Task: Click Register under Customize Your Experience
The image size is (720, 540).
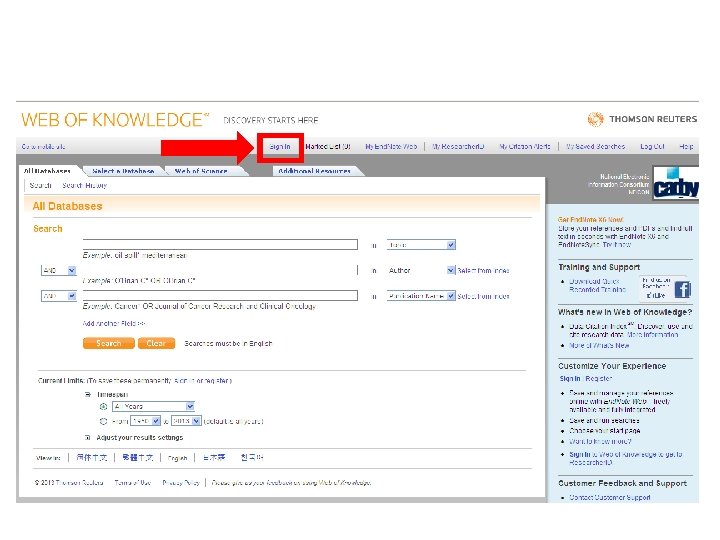Action: (599, 379)
